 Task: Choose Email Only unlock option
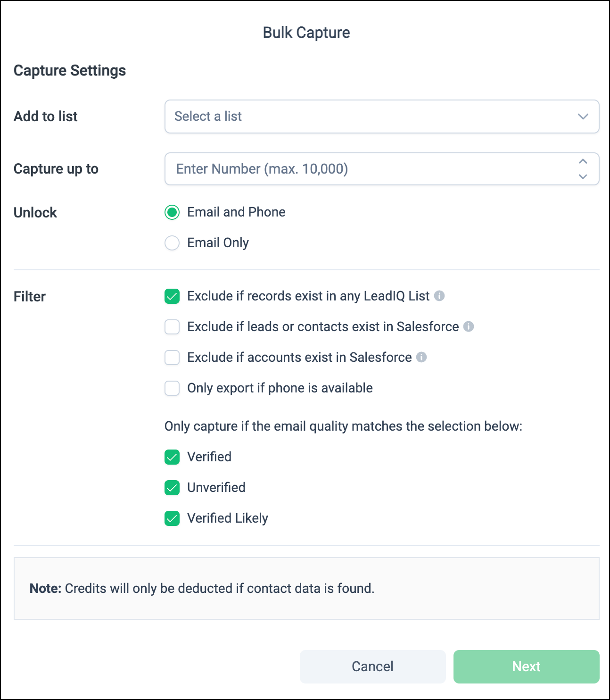[x=172, y=243]
